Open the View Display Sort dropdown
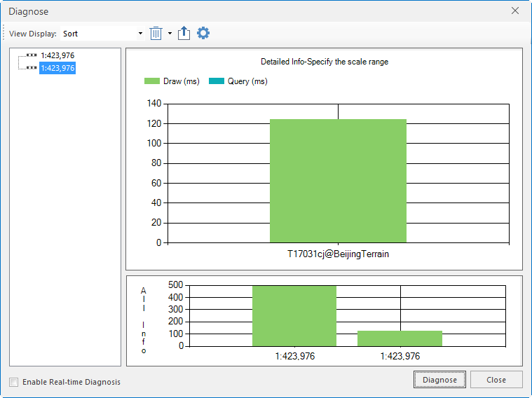Screen dimensions: 532x398 (140, 34)
